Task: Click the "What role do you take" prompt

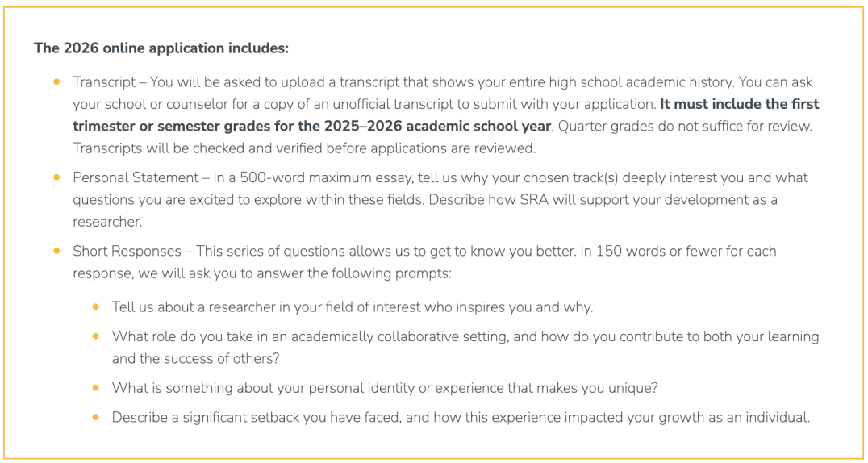Action: click(465, 336)
